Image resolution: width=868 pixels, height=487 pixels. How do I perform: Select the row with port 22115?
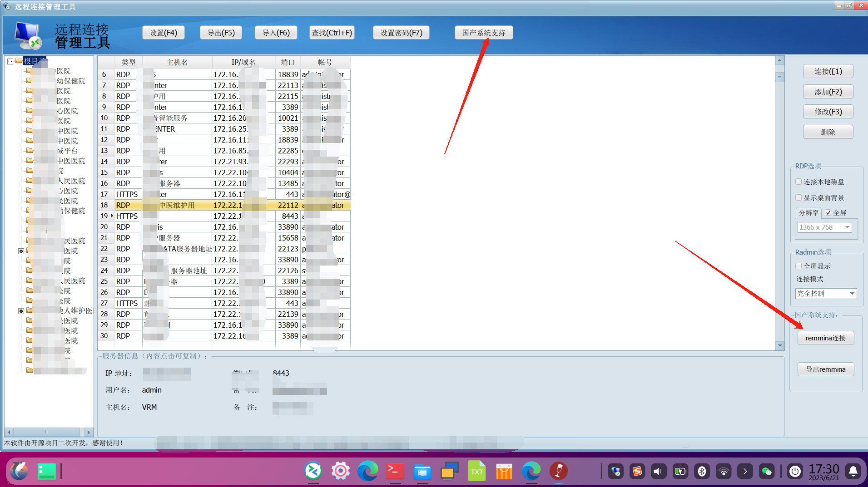pos(224,96)
